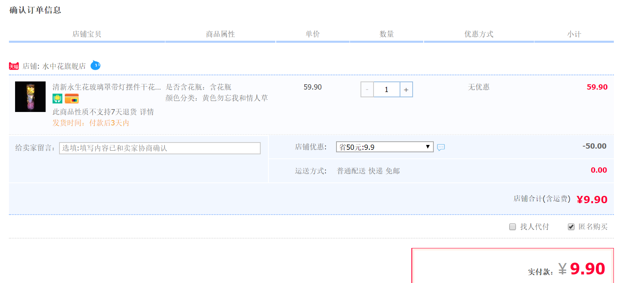Click the 小计 column header
The width and height of the screenshot is (644, 283).
tap(574, 34)
